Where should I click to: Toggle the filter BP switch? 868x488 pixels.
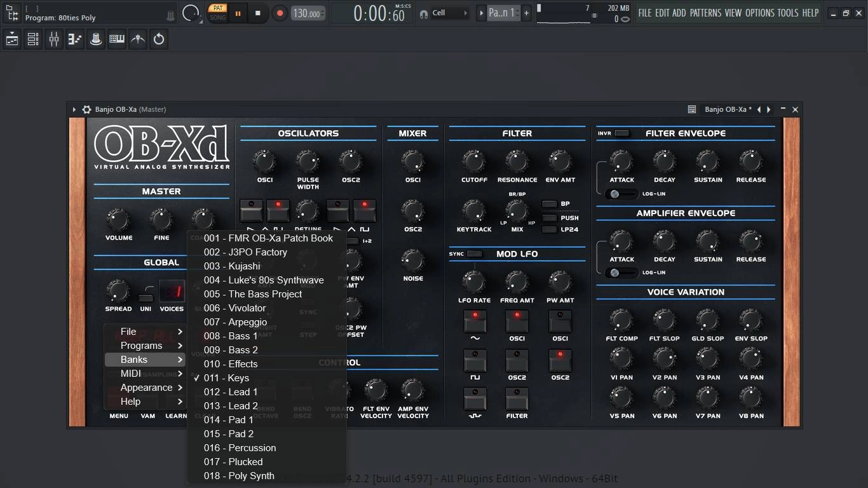550,204
